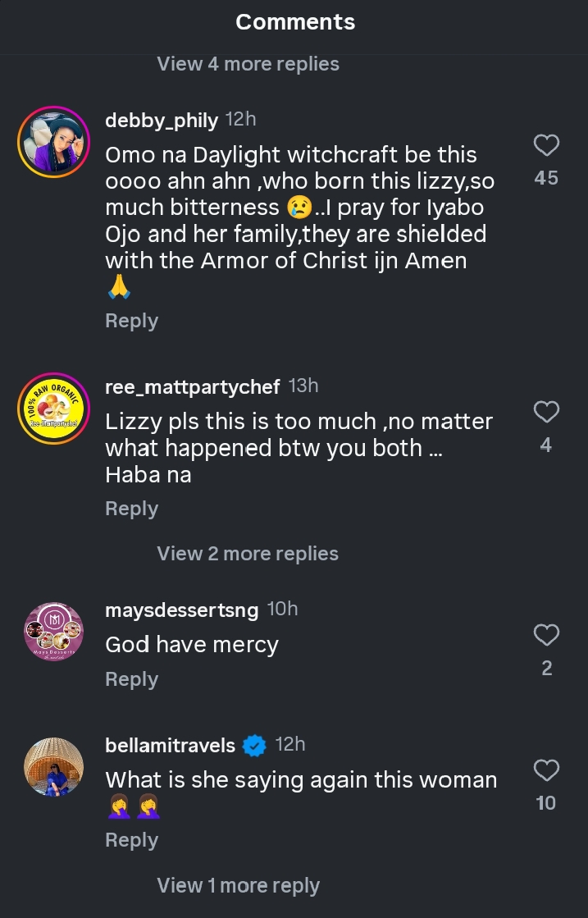
Task: Reply to ree_mattpartychef's comment
Action: (131, 509)
